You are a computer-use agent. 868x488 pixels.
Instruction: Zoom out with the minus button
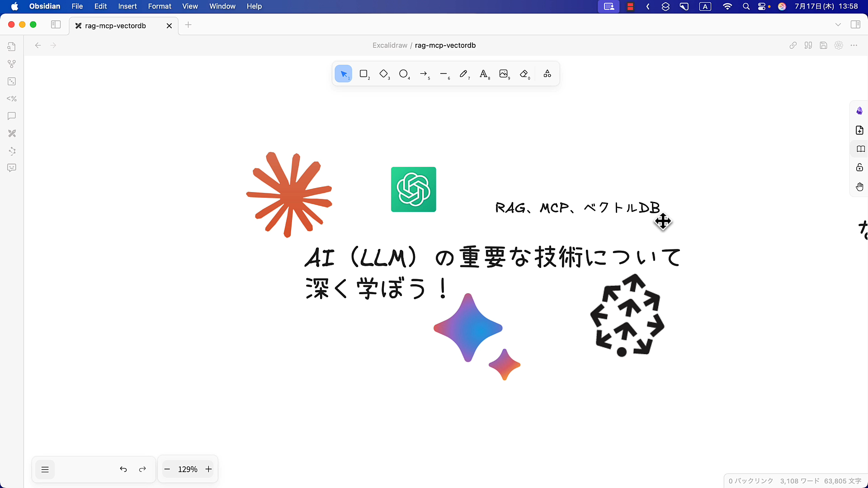167,469
